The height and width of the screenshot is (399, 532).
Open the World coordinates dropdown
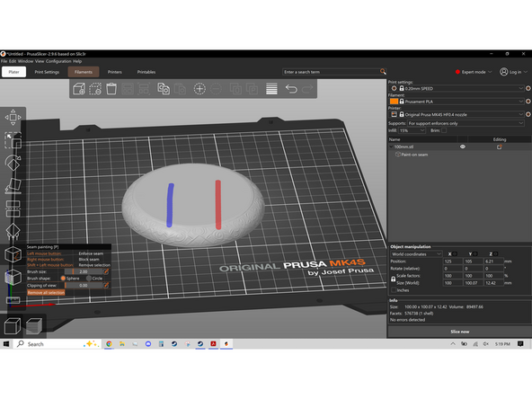click(x=416, y=253)
